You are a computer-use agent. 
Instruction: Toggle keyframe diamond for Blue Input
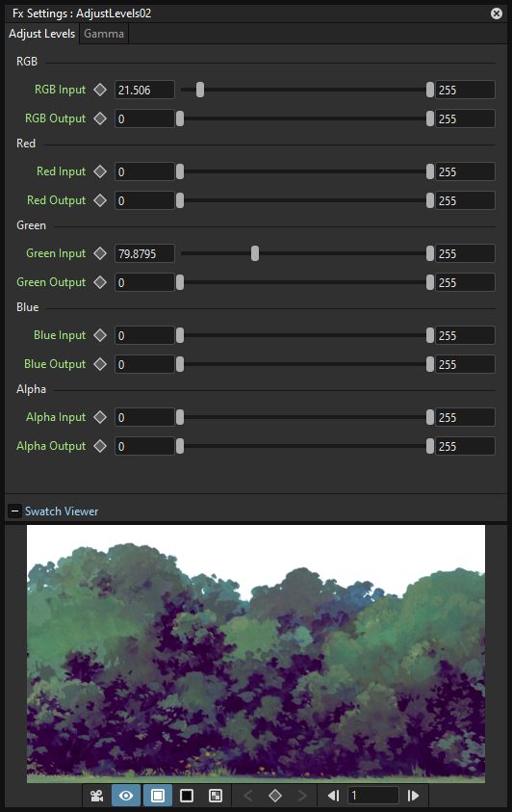[x=100, y=335]
